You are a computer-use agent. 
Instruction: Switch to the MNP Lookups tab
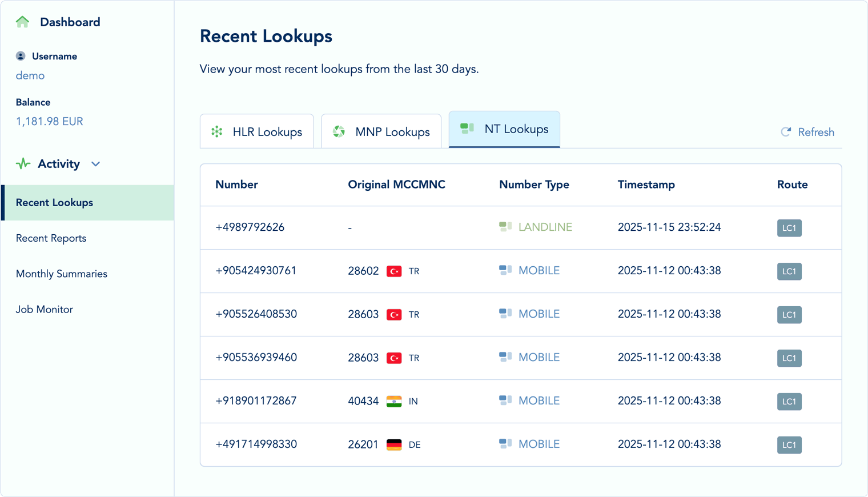point(381,131)
